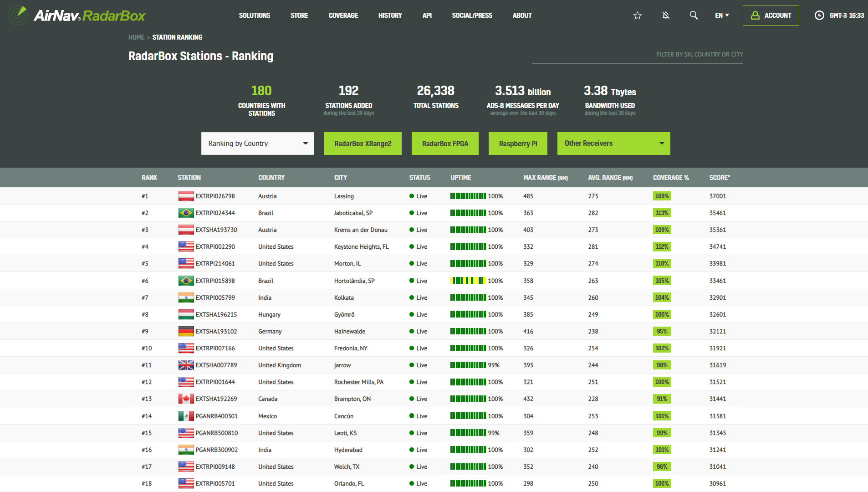The width and height of the screenshot is (868, 492).
Task: Click the 95% coverage badge for Hainewalde
Action: (662, 332)
